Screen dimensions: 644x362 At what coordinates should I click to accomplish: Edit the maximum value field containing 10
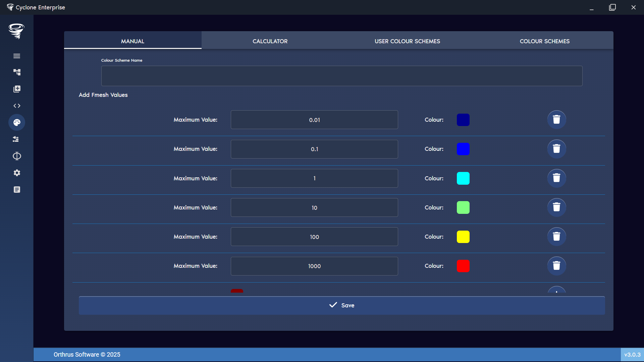point(314,207)
